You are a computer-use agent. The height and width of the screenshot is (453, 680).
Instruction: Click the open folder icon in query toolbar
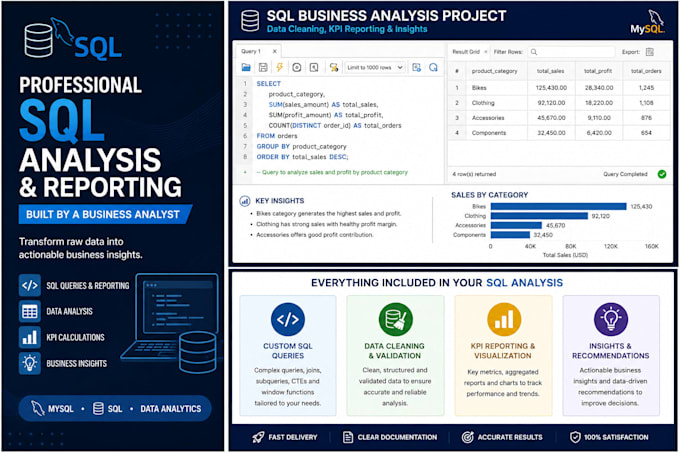[x=246, y=67]
